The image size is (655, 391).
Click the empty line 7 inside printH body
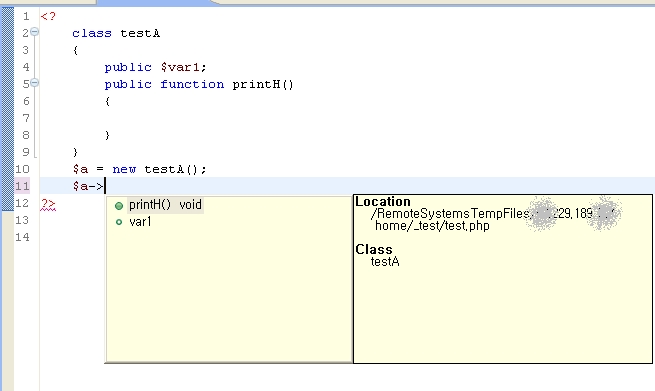347,118
